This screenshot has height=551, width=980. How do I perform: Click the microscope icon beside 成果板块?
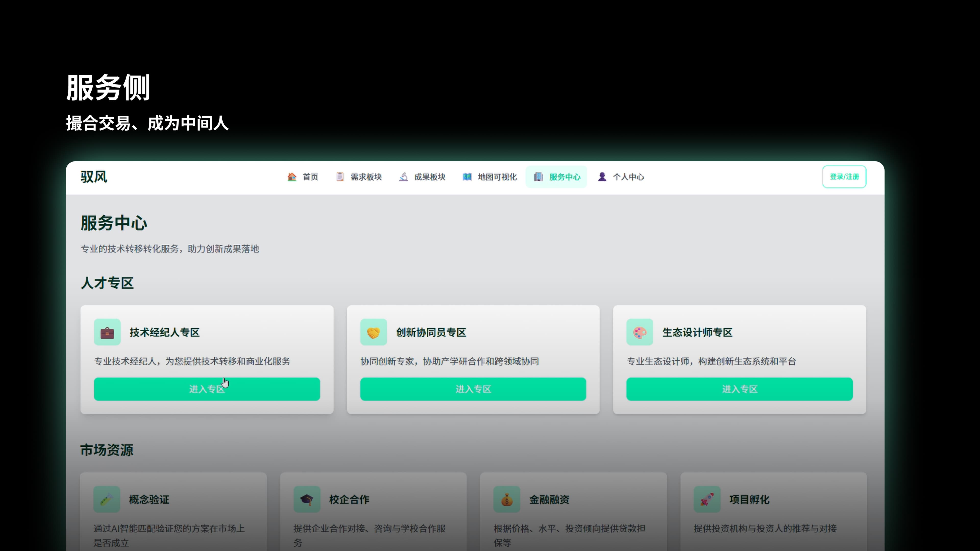coord(404,177)
